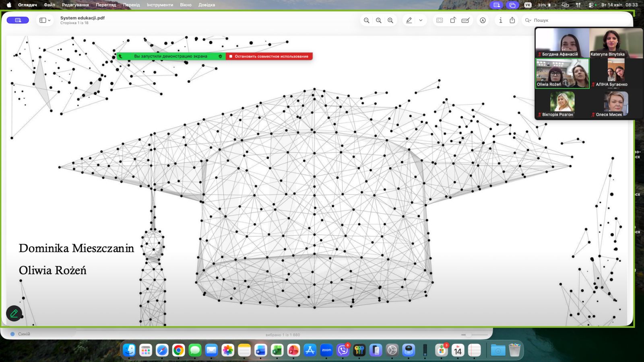Expand the markup pen options chevron
644x362 pixels.
pyautogui.click(x=421, y=21)
